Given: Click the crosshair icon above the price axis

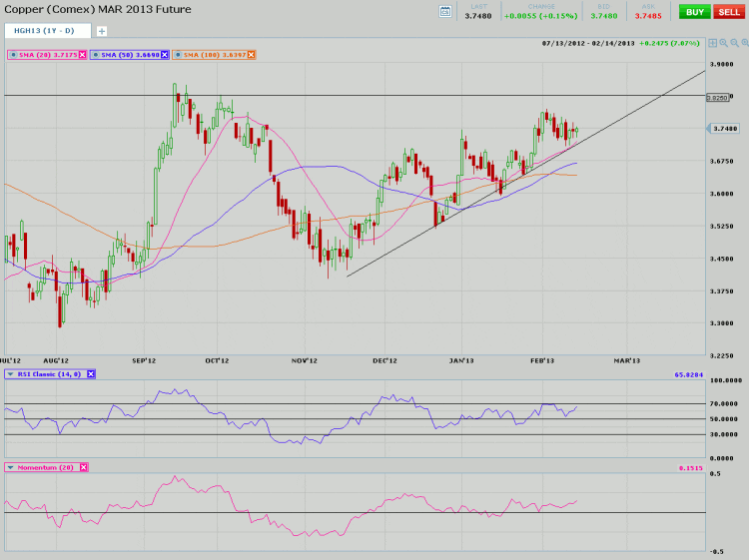Looking at the screenshot, I should (712, 43).
